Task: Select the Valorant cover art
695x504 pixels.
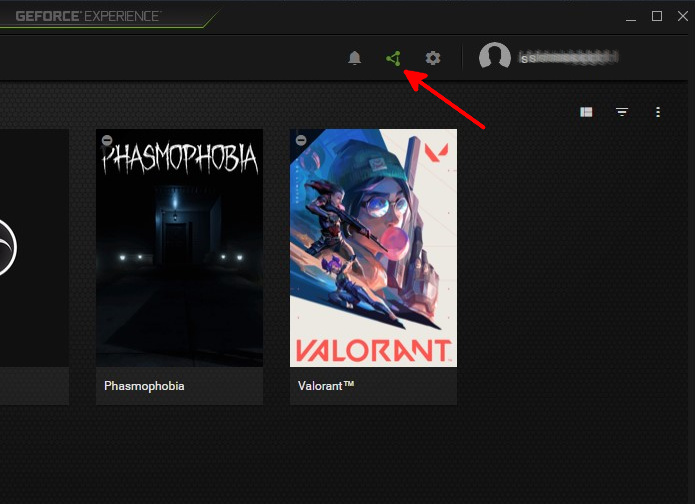Action: [x=373, y=248]
